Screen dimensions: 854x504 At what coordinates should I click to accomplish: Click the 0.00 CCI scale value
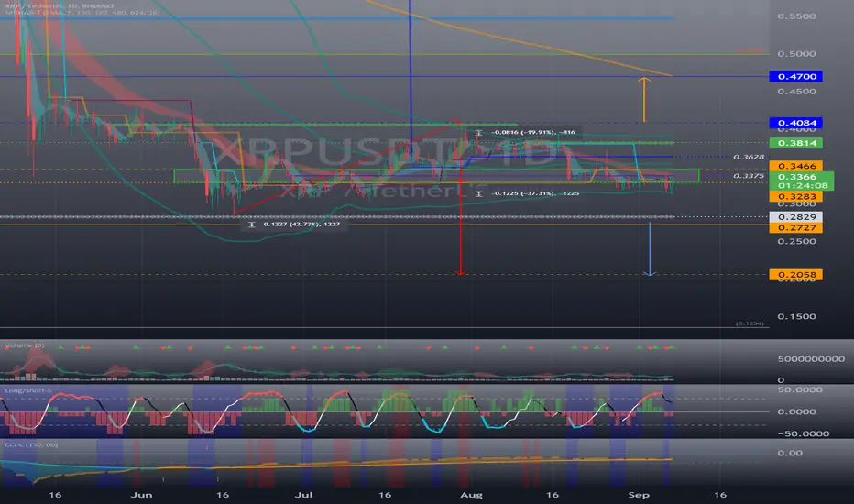tap(790, 454)
